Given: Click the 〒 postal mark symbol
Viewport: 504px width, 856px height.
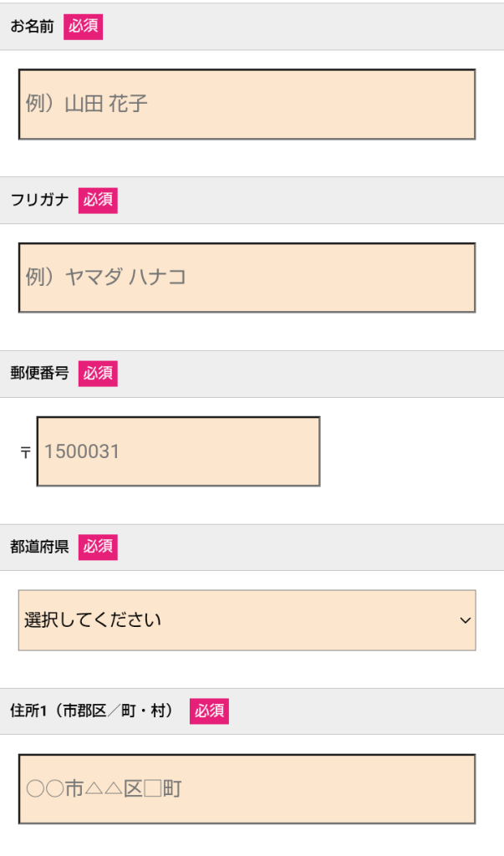Looking at the screenshot, I should click(x=26, y=452).
